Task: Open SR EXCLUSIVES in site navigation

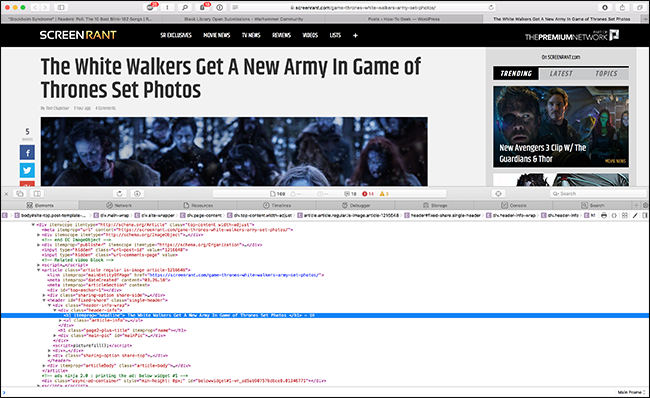Action: point(176,35)
